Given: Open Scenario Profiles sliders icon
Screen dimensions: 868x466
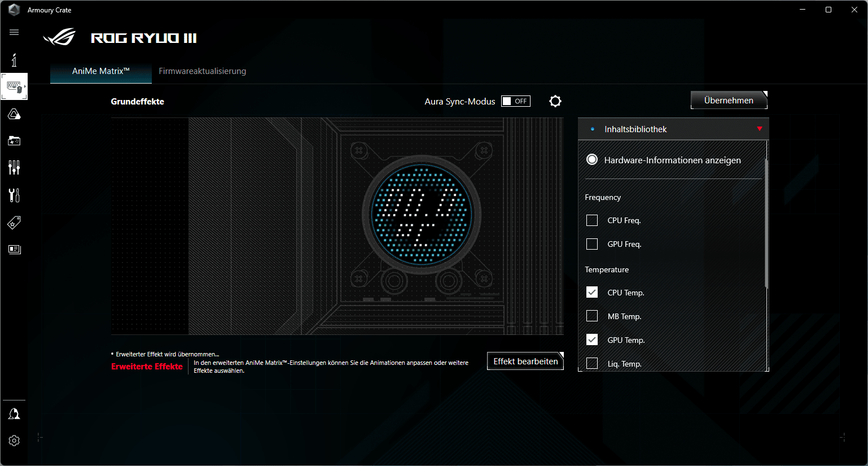Looking at the screenshot, I should coord(14,167).
